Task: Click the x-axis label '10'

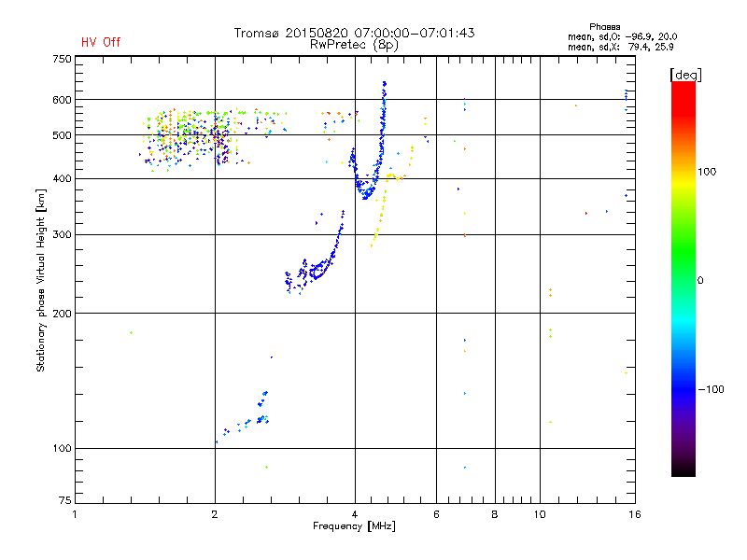Action: coord(540,514)
